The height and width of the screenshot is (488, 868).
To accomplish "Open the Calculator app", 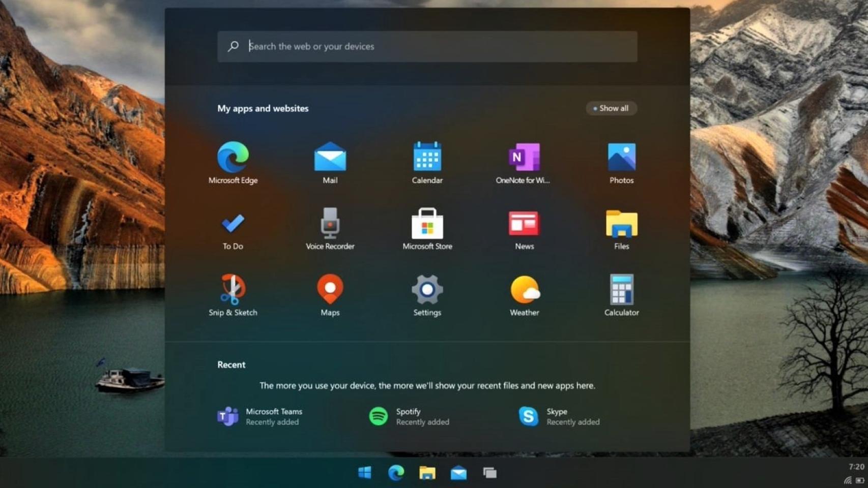I will [x=622, y=295].
